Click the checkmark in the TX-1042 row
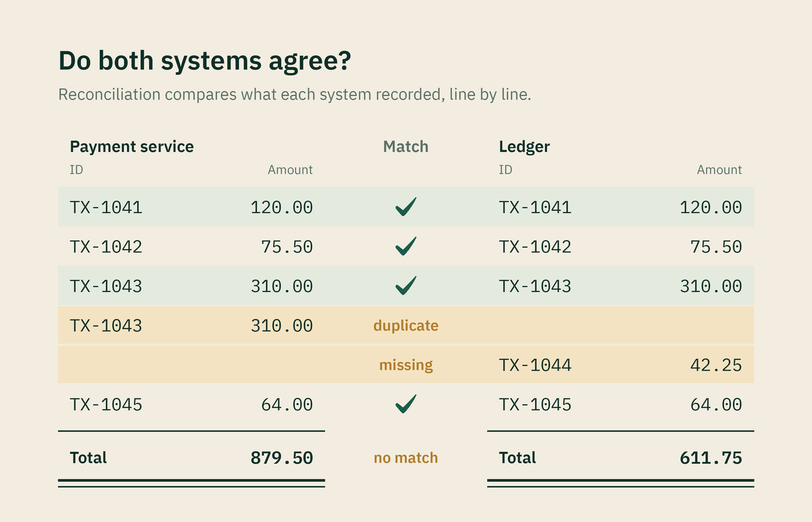This screenshot has height=522, width=812. coord(406,246)
